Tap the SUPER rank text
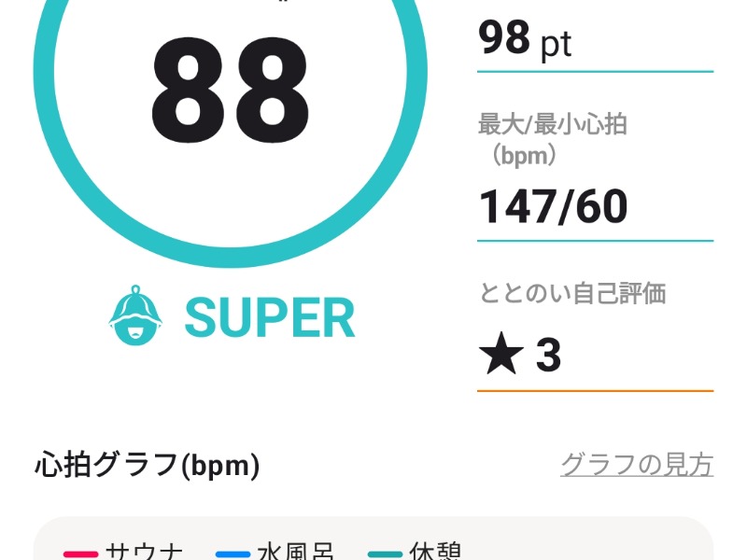The height and width of the screenshot is (560, 747). pos(270,318)
